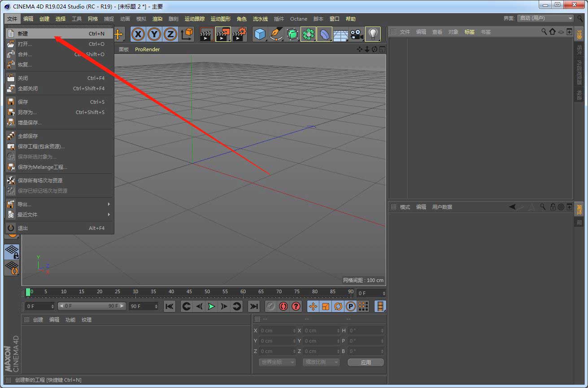Add a camera object
The width and height of the screenshot is (588, 388).
click(x=357, y=34)
